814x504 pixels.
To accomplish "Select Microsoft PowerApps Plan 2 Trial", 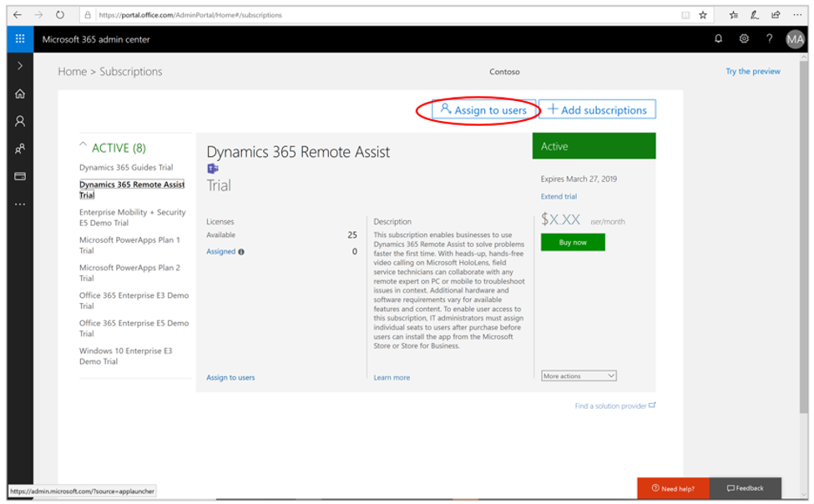I will pyautogui.click(x=129, y=273).
